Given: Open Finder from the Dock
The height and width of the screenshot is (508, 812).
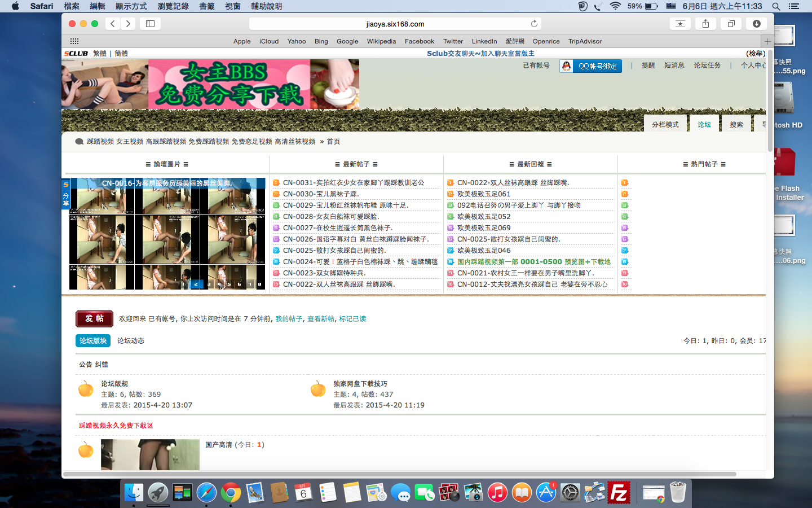Looking at the screenshot, I should [134, 493].
